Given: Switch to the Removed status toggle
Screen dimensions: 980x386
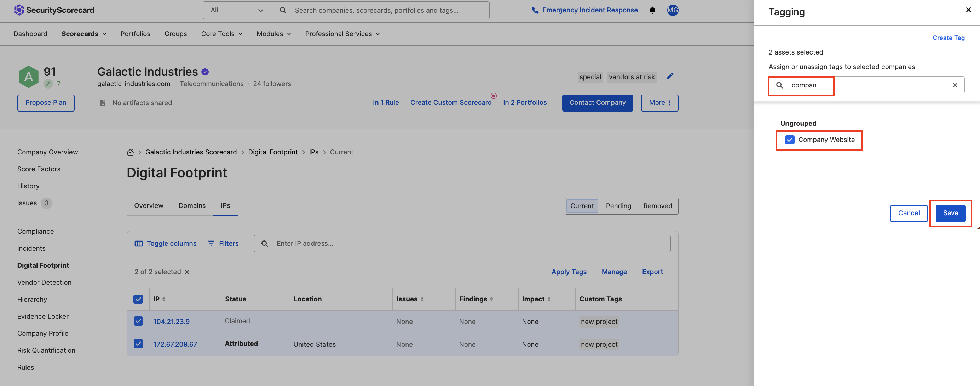Looking at the screenshot, I should tap(658, 206).
